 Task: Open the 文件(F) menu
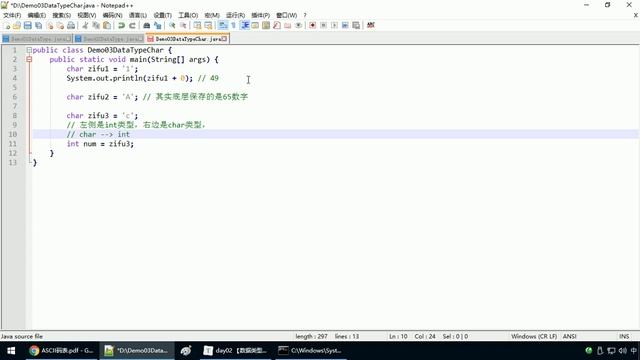pyautogui.click(x=12, y=15)
